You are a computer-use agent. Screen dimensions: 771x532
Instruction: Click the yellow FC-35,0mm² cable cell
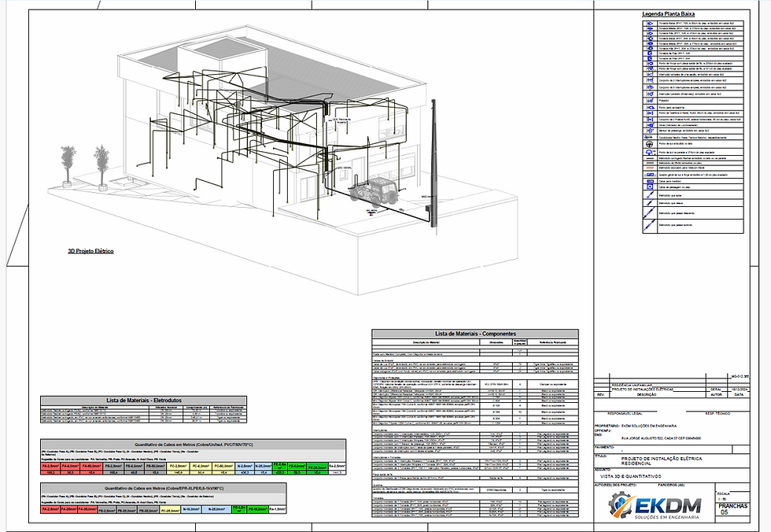point(170,511)
